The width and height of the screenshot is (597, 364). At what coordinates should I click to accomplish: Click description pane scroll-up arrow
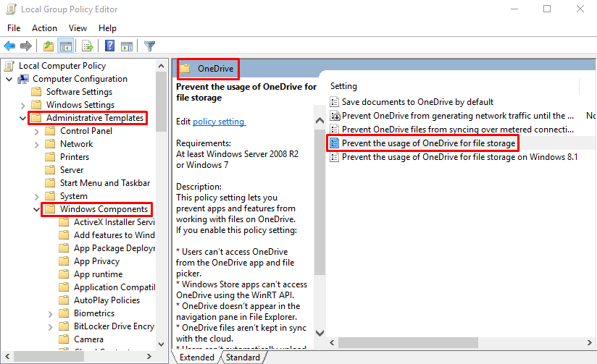pyautogui.click(x=320, y=121)
